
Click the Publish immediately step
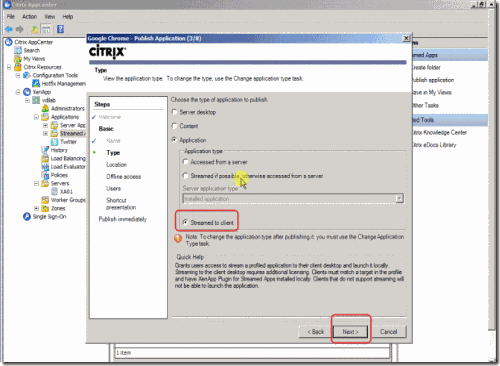click(123, 219)
